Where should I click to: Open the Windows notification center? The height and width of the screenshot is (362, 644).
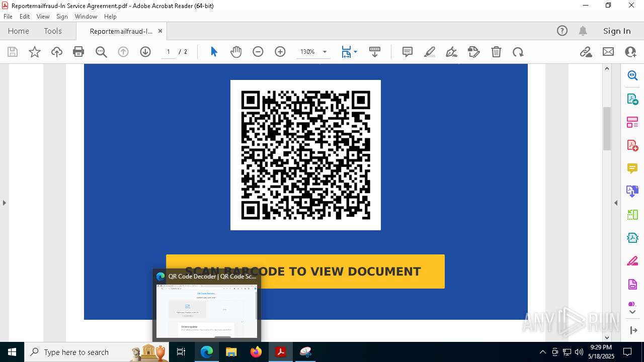click(x=627, y=352)
